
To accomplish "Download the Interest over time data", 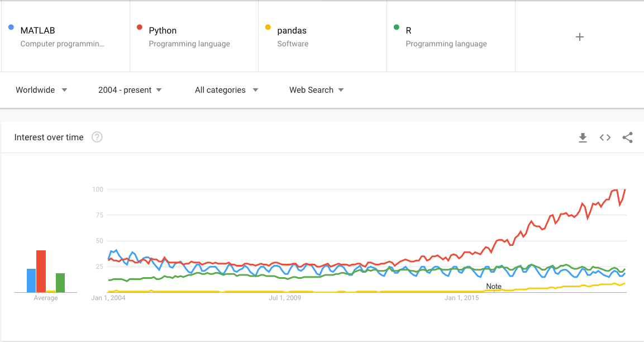I will pyautogui.click(x=583, y=137).
